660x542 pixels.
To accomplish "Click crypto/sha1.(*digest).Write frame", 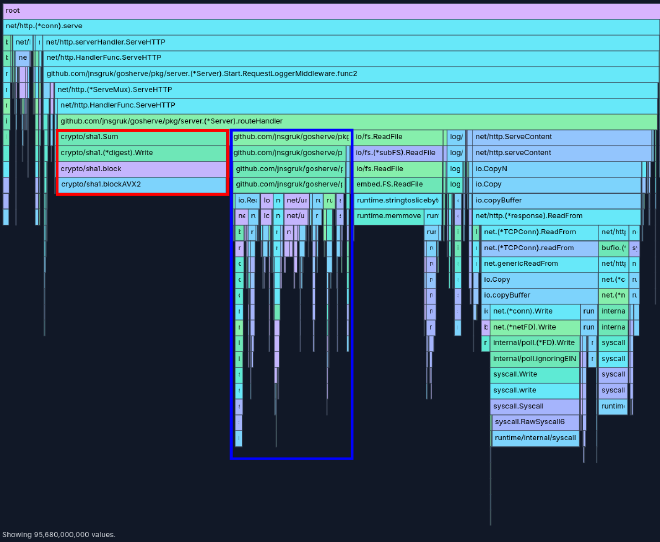I will [142, 153].
